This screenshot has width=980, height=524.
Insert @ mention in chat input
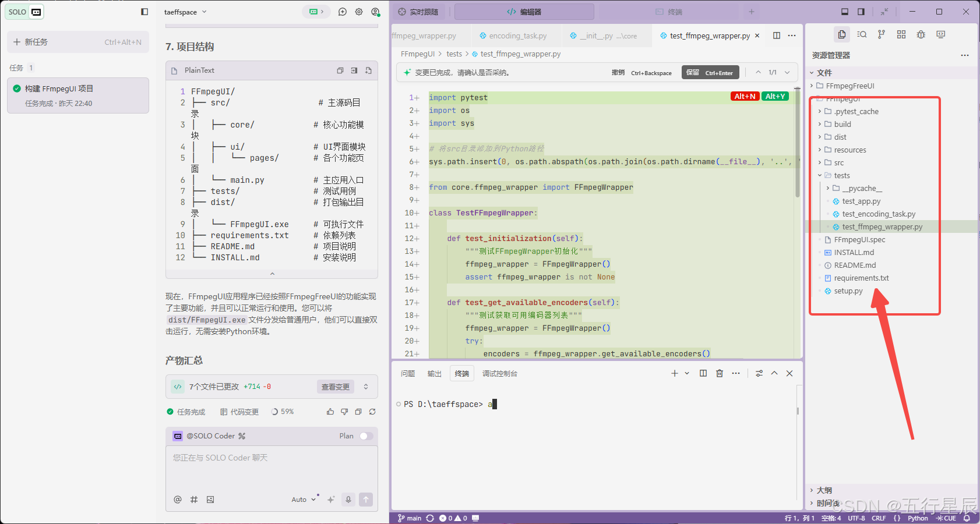pyautogui.click(x=178, y=500)
